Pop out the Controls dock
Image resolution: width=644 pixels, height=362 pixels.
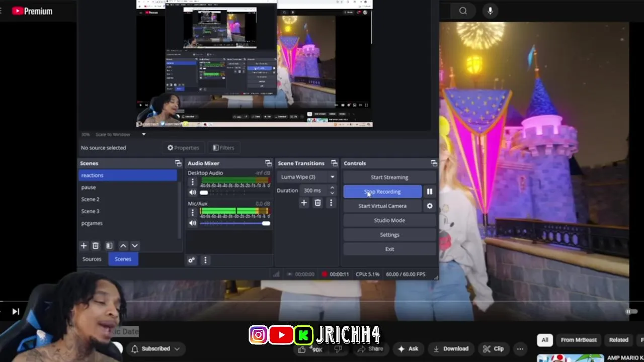(434, 163)
